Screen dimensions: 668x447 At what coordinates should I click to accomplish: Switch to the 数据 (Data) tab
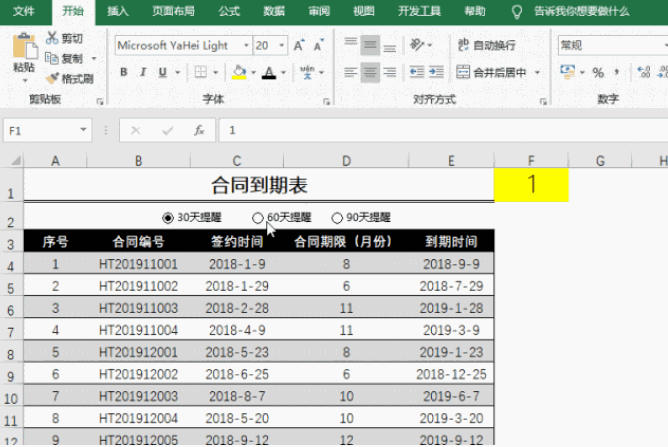click(274, 12)
